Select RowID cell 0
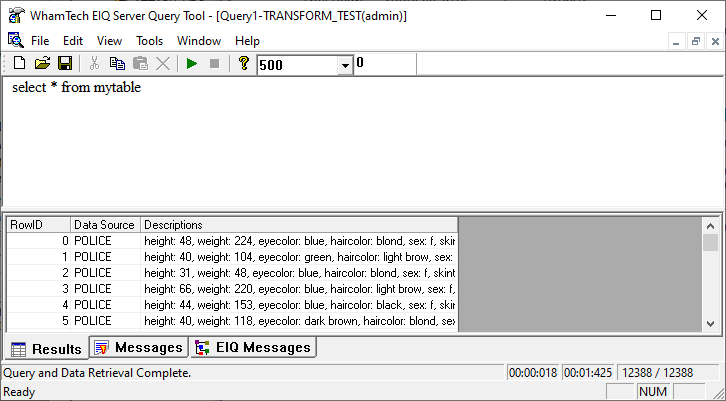This screenshot has height=401, width=726. tap(38, 241)
